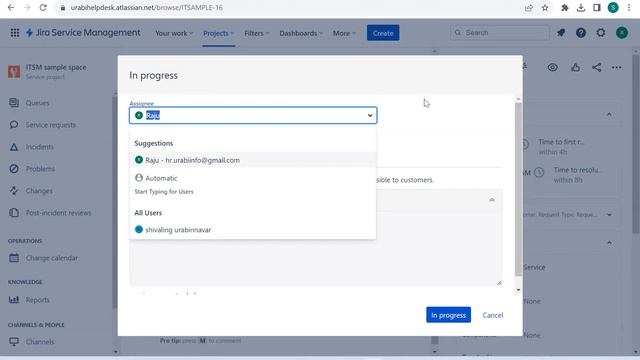Open the app switcher grid icon
Viewport: 640px width, 360px height.
tap(15, 33)
